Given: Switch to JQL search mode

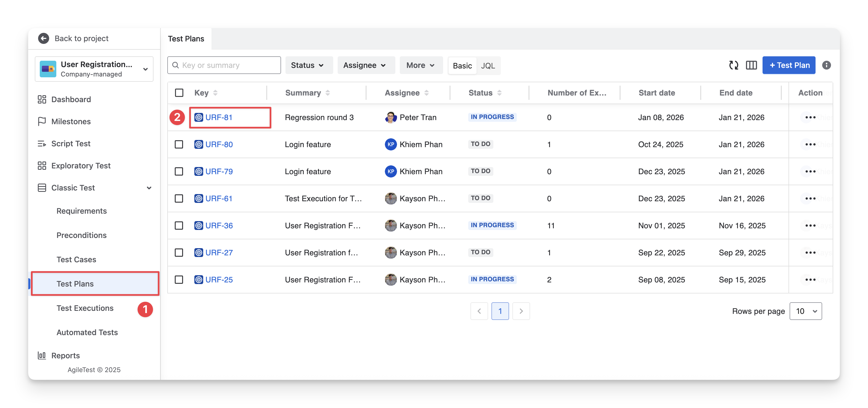Looking at the screenshot, I should click(488, 66).
